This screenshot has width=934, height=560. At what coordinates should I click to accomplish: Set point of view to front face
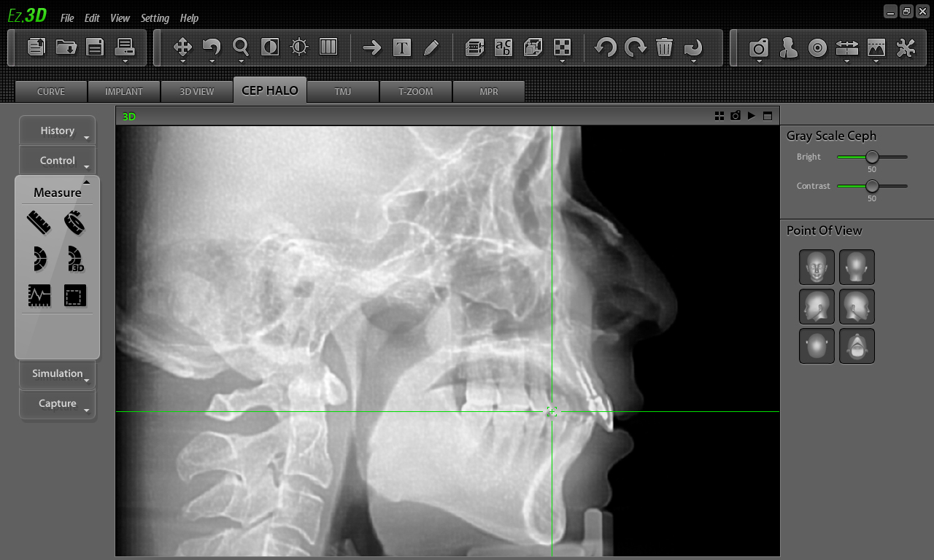click(817, 267)
